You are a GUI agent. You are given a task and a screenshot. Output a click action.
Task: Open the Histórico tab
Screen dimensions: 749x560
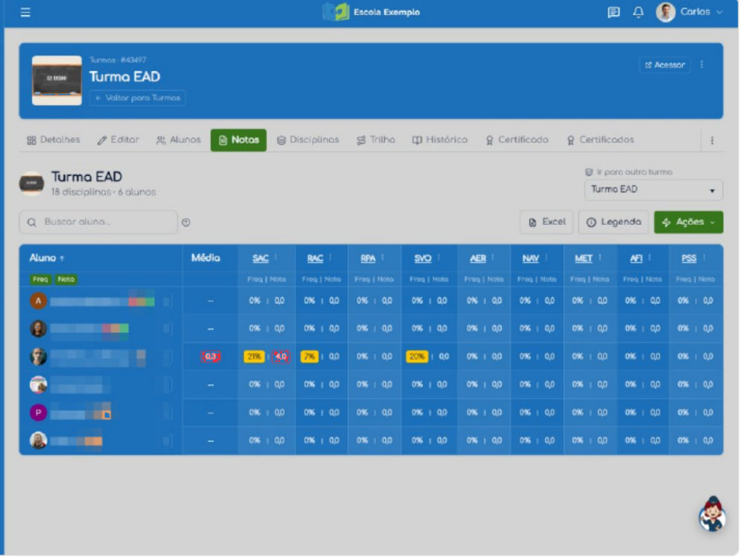tap(440, 140)
